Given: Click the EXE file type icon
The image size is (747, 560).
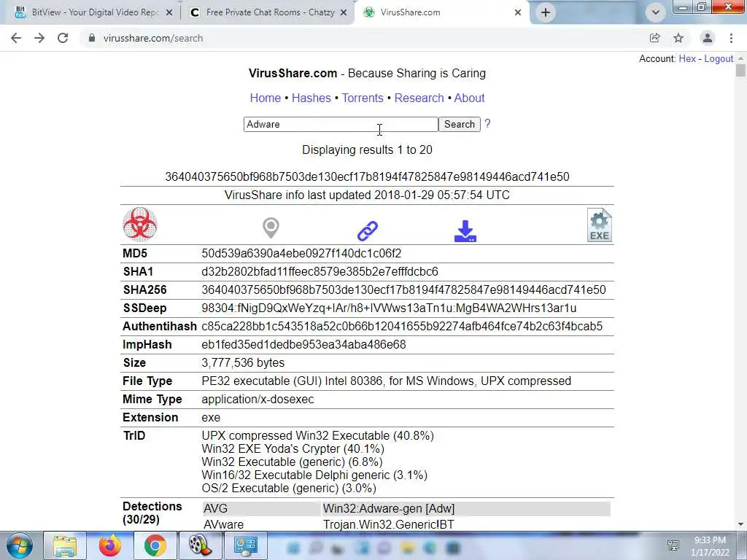Looking at the screenshot, I should click(599, 225).
